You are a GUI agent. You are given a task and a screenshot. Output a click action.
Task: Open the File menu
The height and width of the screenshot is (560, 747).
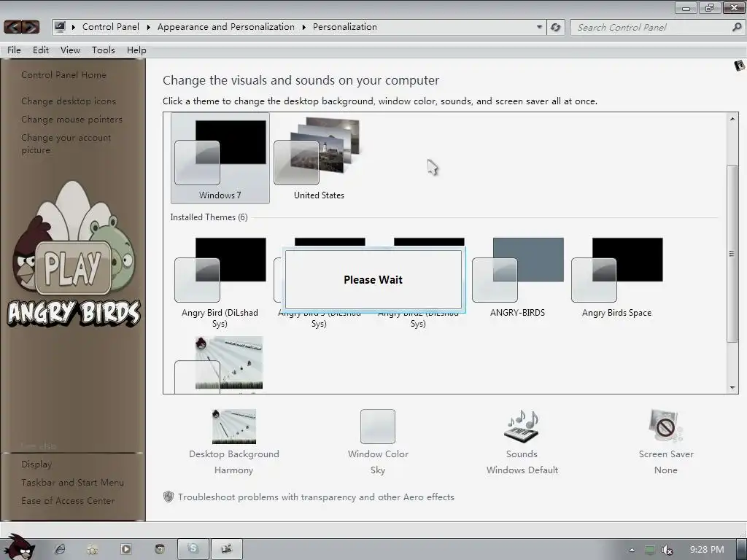(x=14, y=50)
